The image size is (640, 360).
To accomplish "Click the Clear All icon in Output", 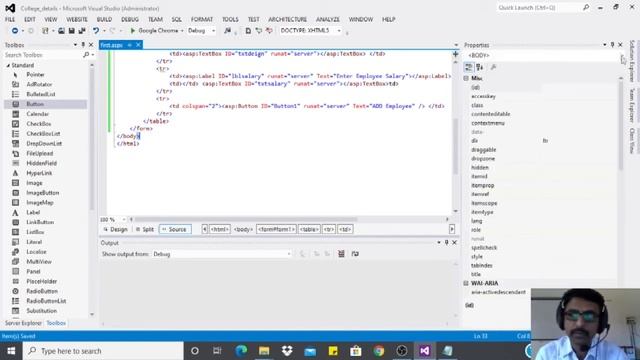I will (341, 254).
